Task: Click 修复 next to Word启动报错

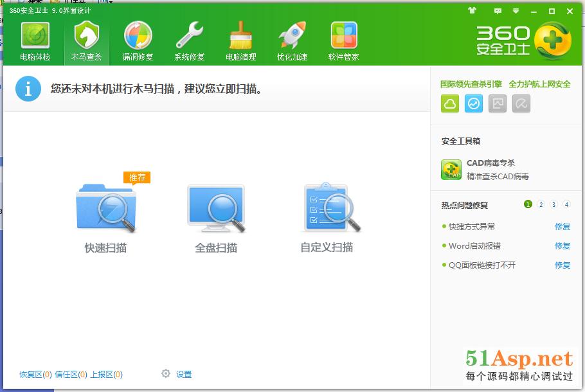Action: (x=562, y=245)
